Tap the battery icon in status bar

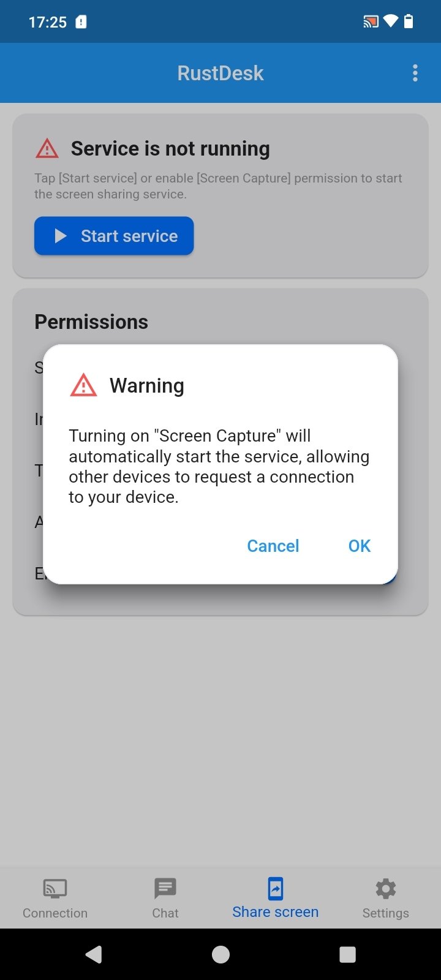point(409,22)
